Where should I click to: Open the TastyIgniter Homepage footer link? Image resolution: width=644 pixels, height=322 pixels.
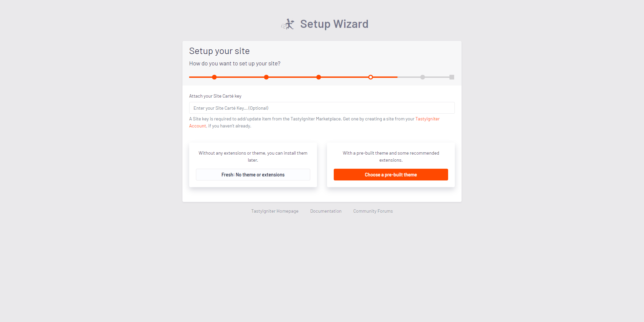coord(275,211)
